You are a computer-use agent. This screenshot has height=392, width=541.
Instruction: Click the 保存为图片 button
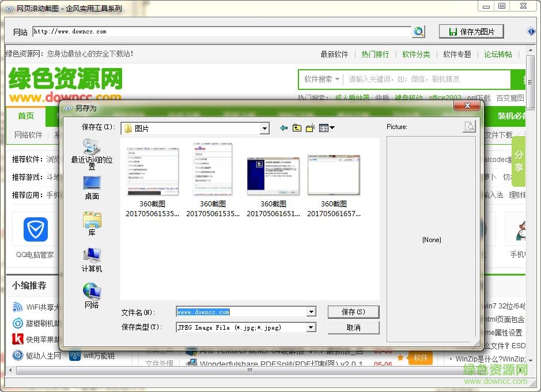point(471,31)
